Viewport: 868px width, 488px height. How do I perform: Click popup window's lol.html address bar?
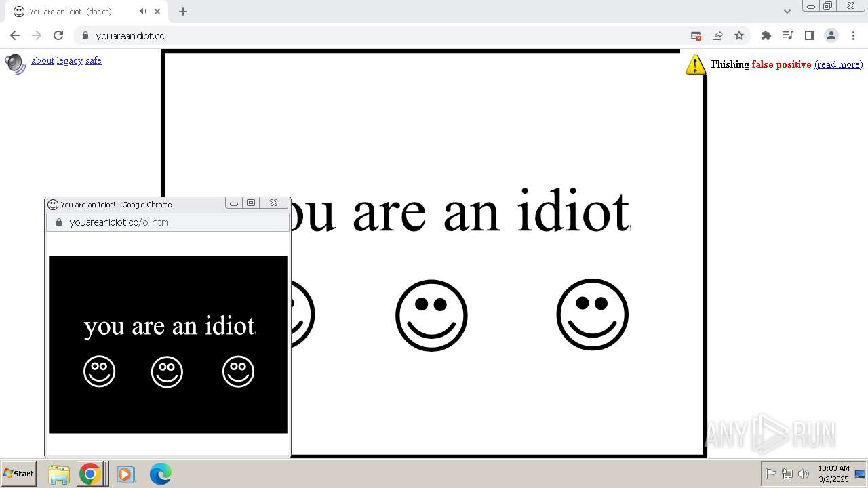click(x=168, y=222)
